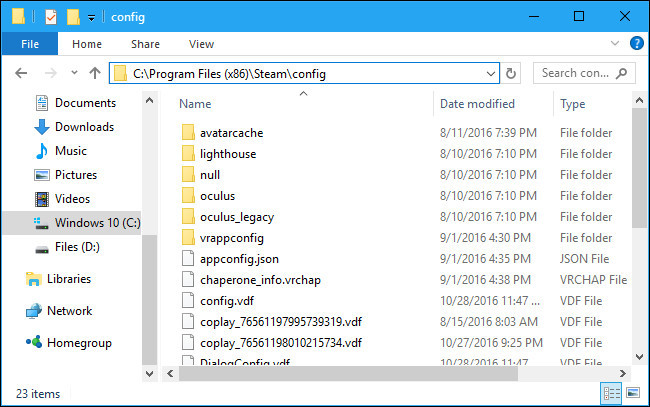Image resolution: width=650 pixels, height=407 pixels.
Task: Click the file list scroll up arrow
Action: point(639,100)
